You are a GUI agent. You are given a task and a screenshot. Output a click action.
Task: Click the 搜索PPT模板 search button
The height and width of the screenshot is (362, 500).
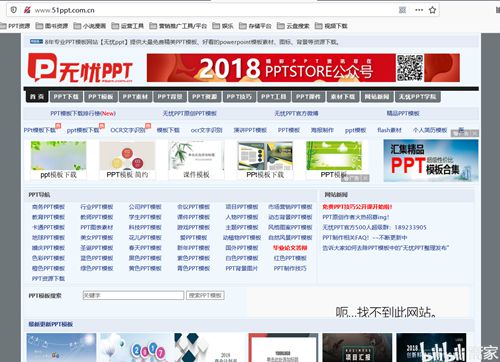(205, 295)
